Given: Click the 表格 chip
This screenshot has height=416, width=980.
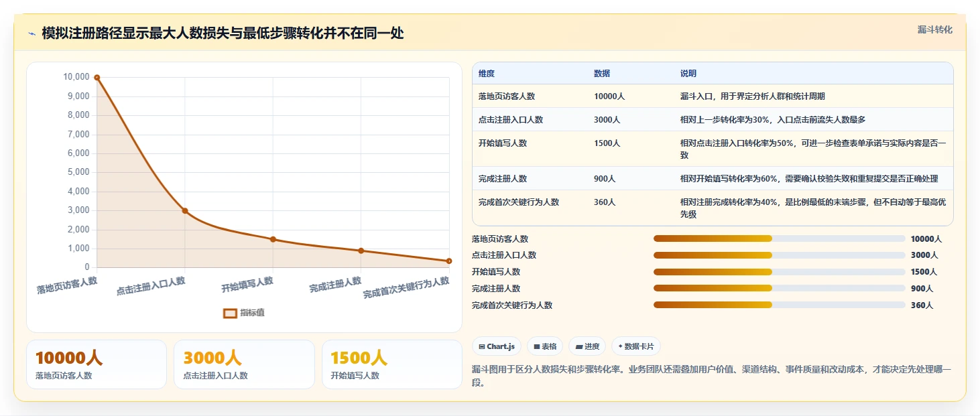Looking at the screenshot, I should (x=545, y=346).
